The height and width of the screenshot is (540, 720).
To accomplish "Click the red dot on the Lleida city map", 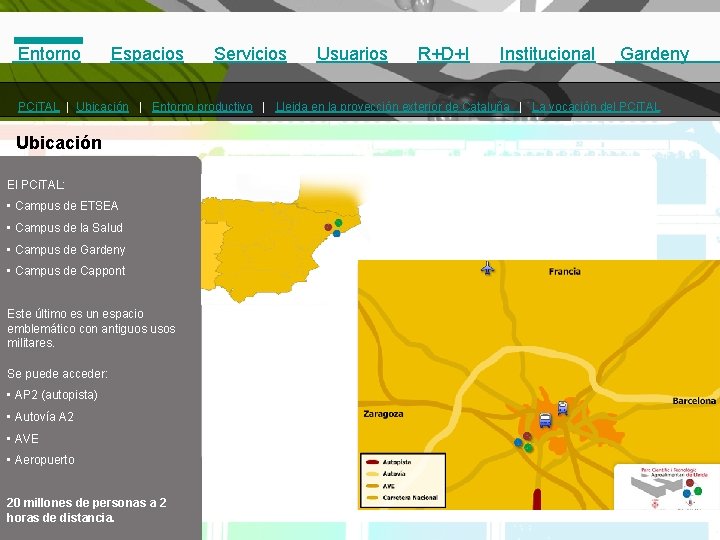I will tap(527, 436).
